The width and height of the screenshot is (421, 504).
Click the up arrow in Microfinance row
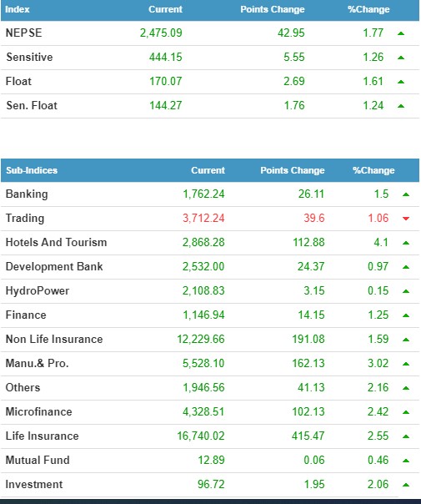coord(406,412)
